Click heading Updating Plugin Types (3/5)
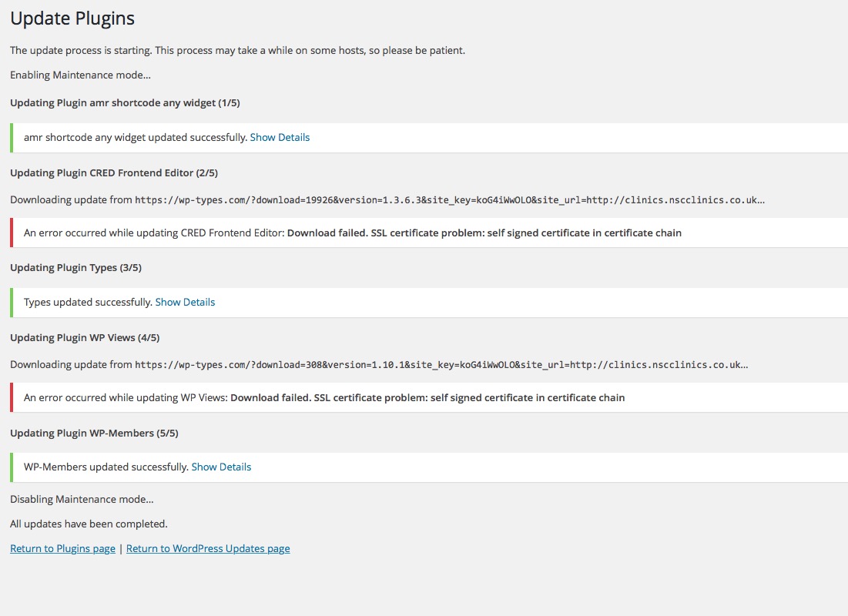The width and height of the screenshot is (848, 616). tap(75, 267)
